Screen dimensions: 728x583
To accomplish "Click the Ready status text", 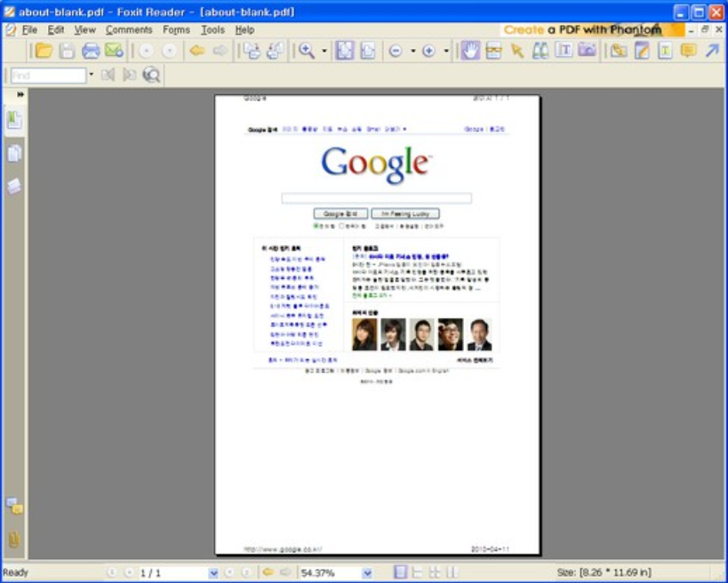I will [x=15, y=572].
